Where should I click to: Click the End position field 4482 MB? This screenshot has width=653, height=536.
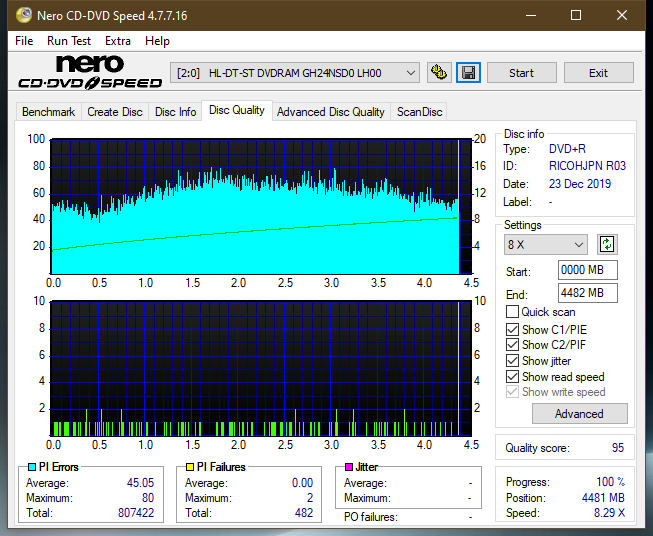[x=588, y=293]
